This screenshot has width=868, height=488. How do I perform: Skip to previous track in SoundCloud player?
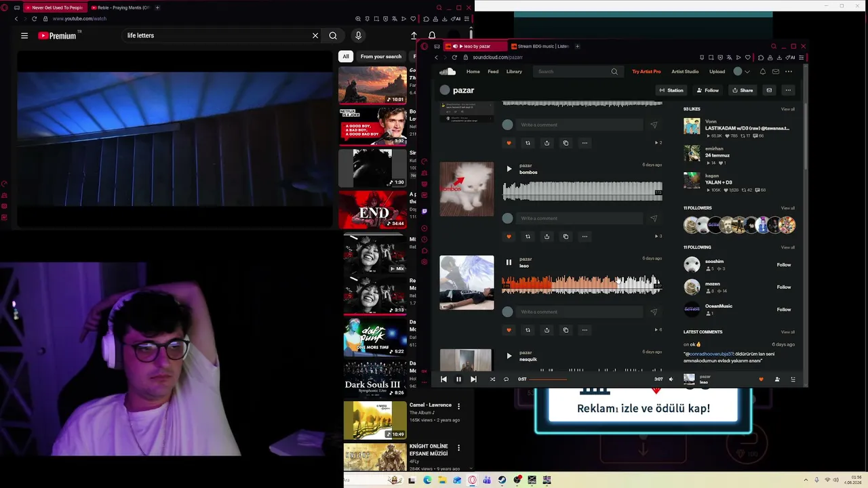point(443,380)
